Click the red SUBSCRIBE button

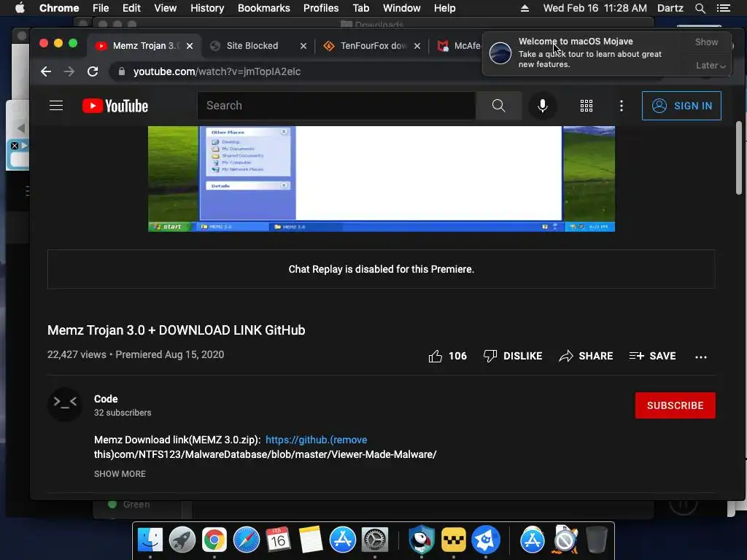coord(675,405)
